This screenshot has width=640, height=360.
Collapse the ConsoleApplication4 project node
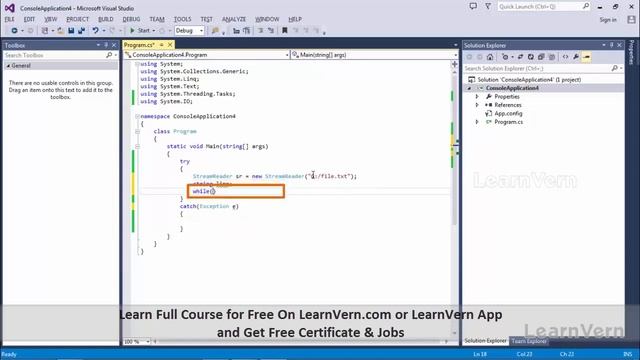coord(469,88)
